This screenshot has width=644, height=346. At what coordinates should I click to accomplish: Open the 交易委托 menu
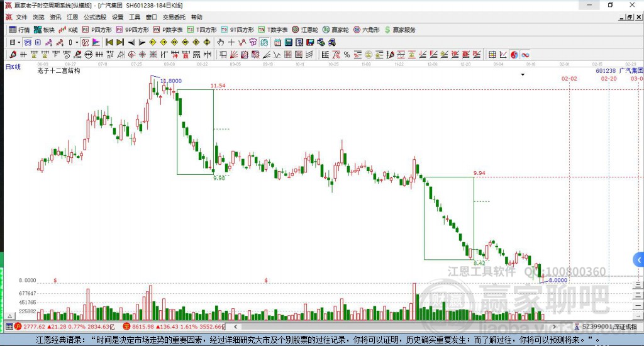point(174,17)
